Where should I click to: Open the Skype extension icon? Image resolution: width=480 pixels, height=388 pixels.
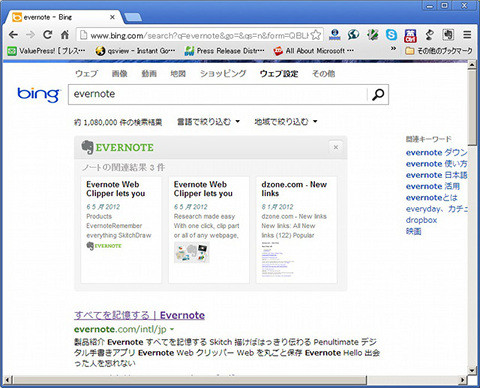point(391,35)
